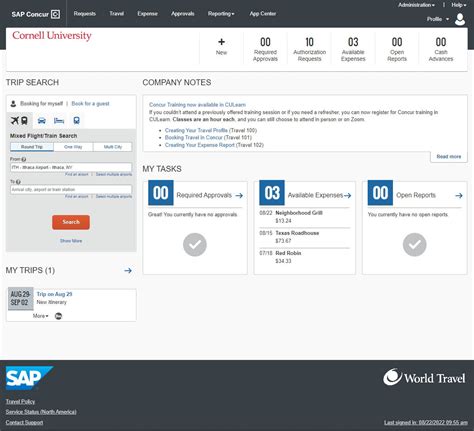Open the Red Robin expense entry
Viewport: 474px width, 431px height.
point(304,257)
